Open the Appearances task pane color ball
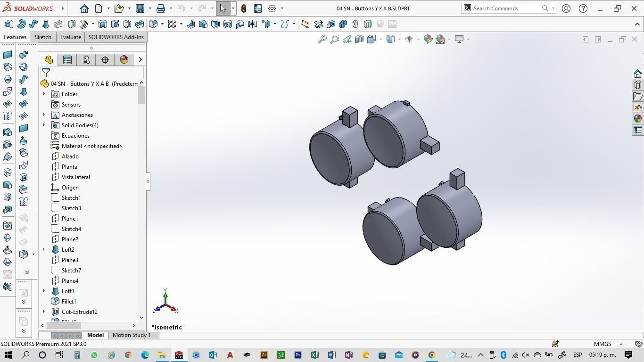This screenshot has width=644, height=362. 638,119
